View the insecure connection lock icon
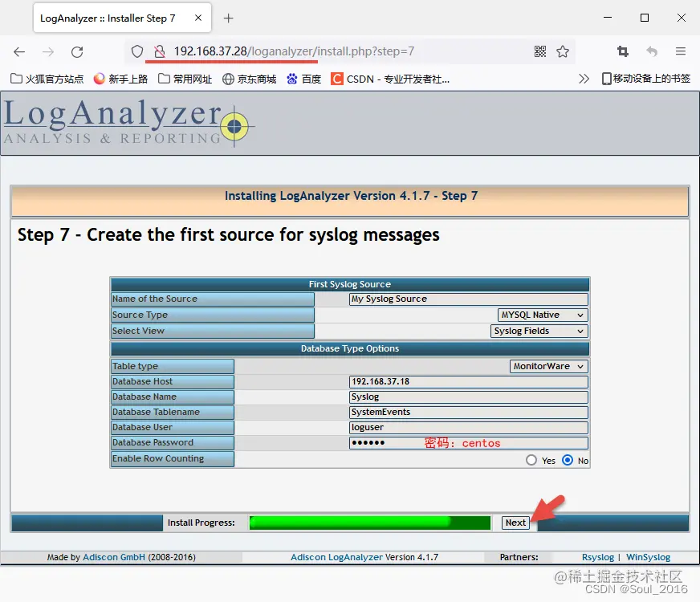The height and width of the screenshot is (602, 700). click(x=159, y=51)
